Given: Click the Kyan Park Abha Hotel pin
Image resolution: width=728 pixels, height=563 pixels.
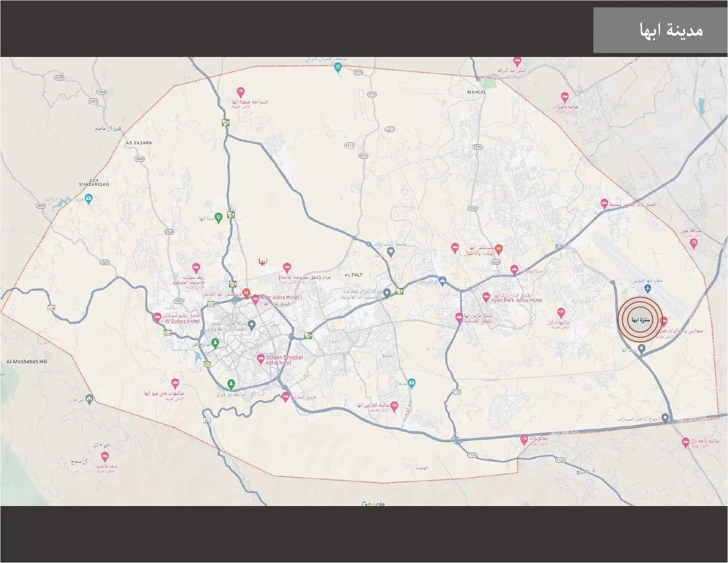Looking at the screenshot, I should pyautogui.click(x=486, y=296).
